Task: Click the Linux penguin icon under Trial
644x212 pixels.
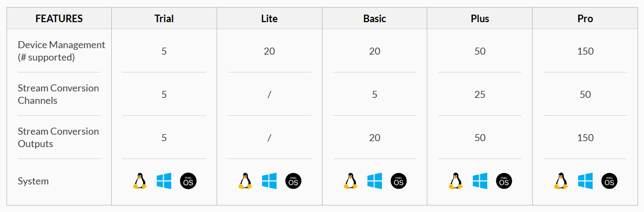Action: click(x=140, y=181)
